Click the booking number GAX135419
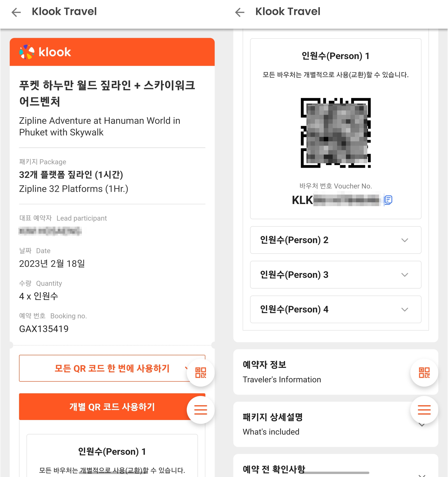Screen dimensions: 448x477 point(44,329)
